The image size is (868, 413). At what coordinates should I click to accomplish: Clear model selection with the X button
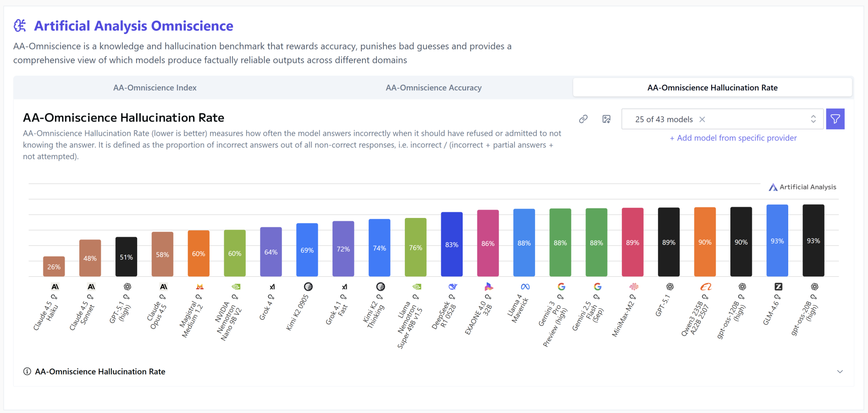[702, 119]
